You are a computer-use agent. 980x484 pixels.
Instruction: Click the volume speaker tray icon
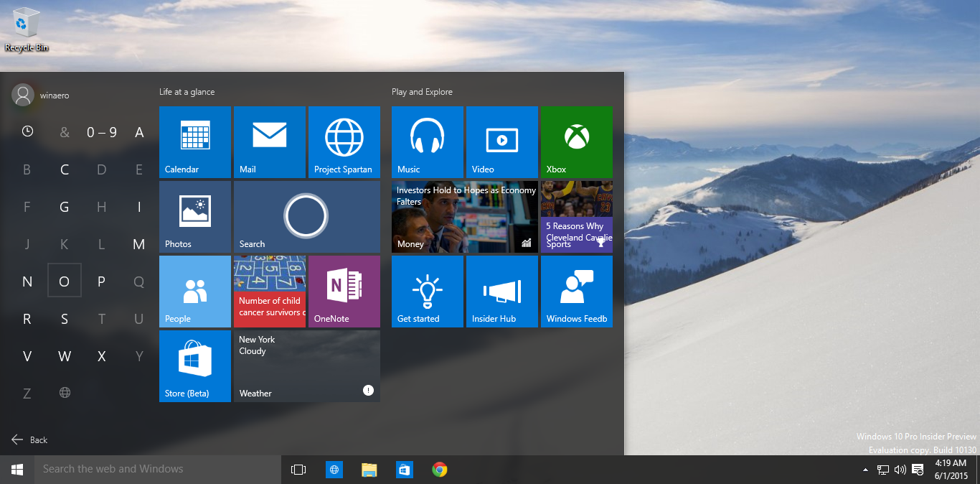tap(900, 470)
